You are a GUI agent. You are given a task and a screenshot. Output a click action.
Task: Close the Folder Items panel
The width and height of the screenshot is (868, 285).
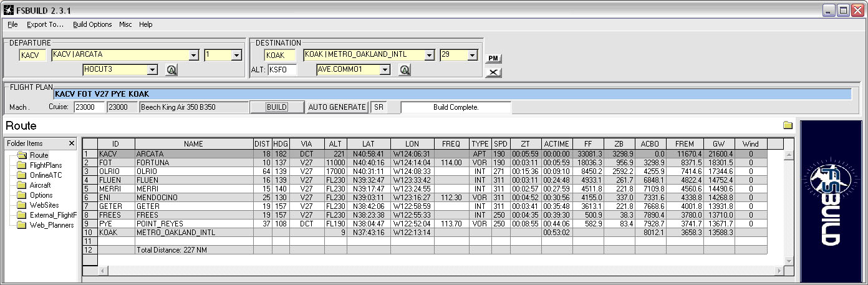pyautogui.click(x=71, y=143)
